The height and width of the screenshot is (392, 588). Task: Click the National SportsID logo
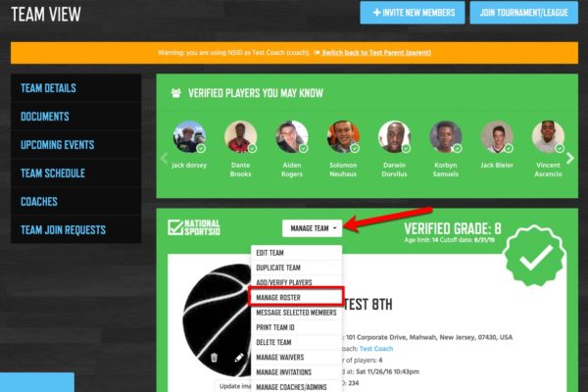[x=194, y=227]
